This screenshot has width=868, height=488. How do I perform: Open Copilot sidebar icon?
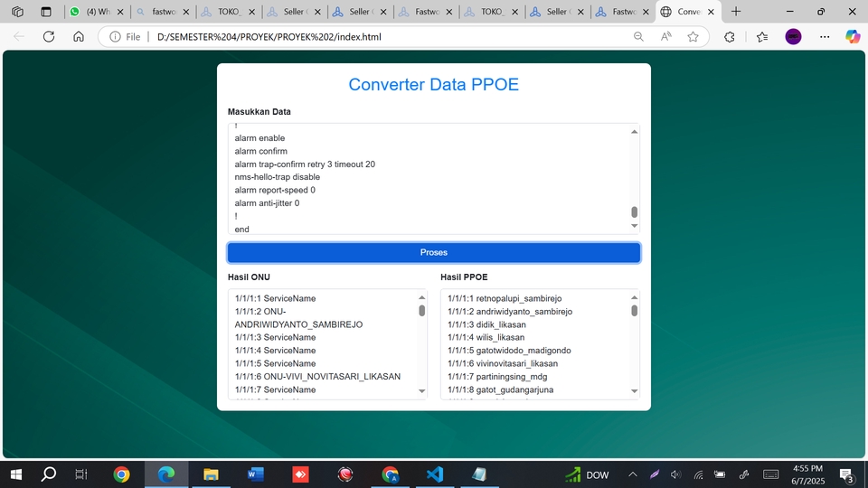[x=853, y=36]
